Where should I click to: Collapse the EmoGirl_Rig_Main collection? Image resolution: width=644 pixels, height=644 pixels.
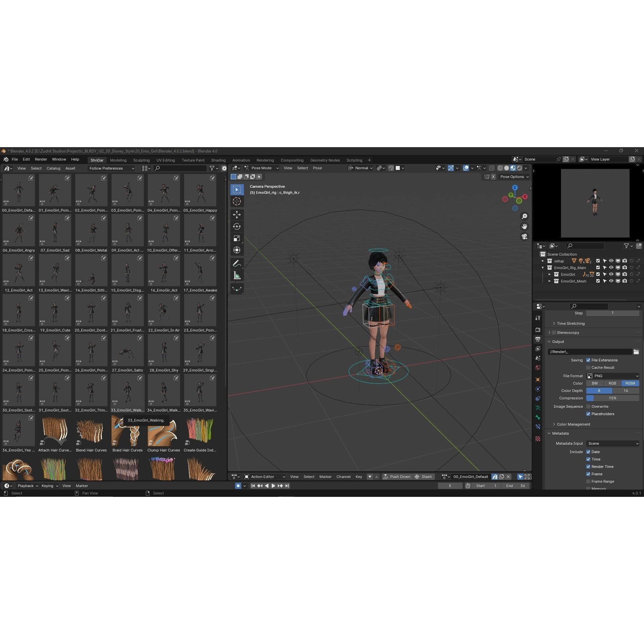[543, 267]
